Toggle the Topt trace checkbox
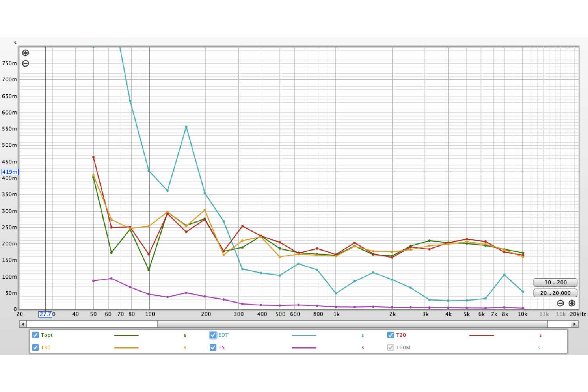 click(x=36, y=335)
